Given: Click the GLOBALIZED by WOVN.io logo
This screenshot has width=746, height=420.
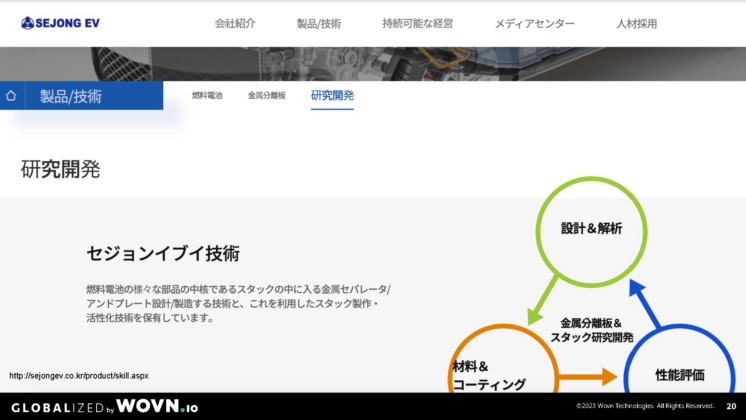Looking at the screenshot, I should click(105, 407).
